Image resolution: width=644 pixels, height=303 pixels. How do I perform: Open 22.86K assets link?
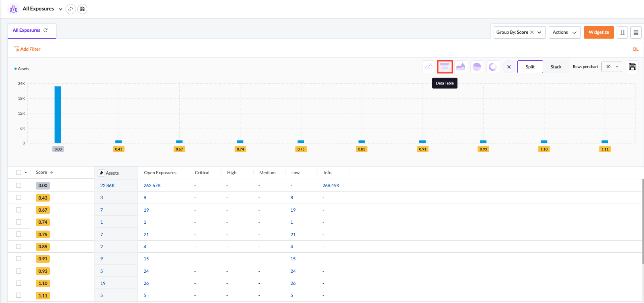click(x=108, y=186)
